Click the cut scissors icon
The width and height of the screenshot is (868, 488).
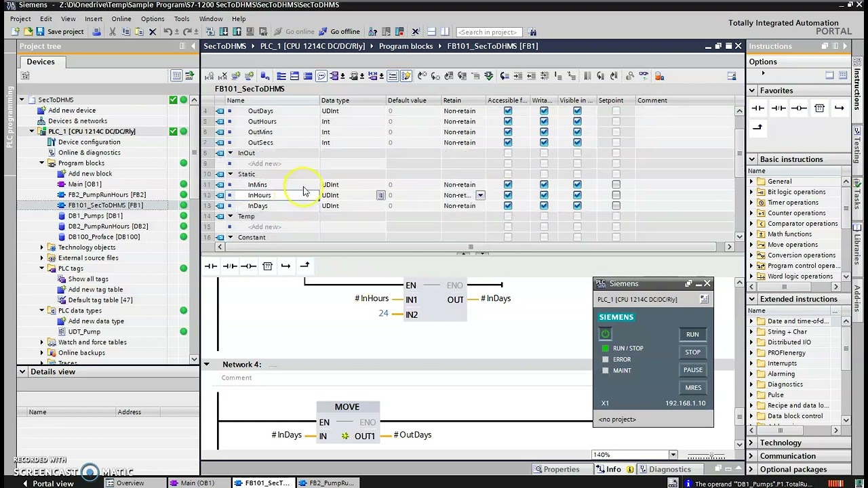pyautogui.click(x=113, y=32)
